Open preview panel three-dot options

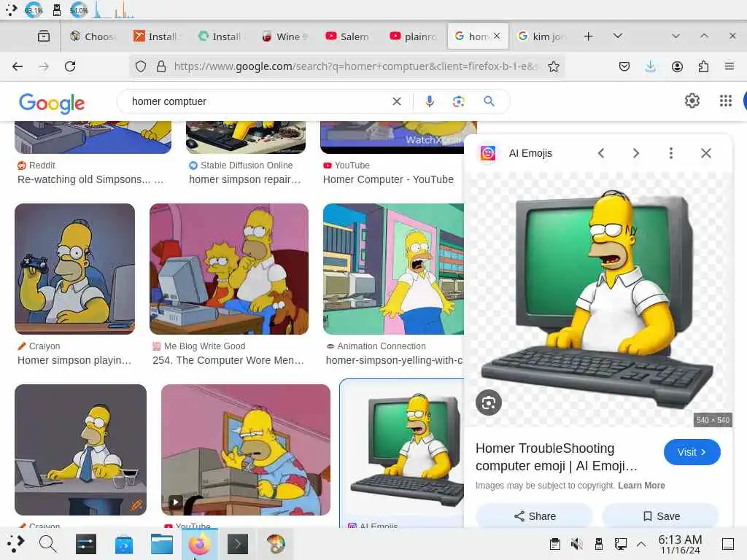[671, 153]
